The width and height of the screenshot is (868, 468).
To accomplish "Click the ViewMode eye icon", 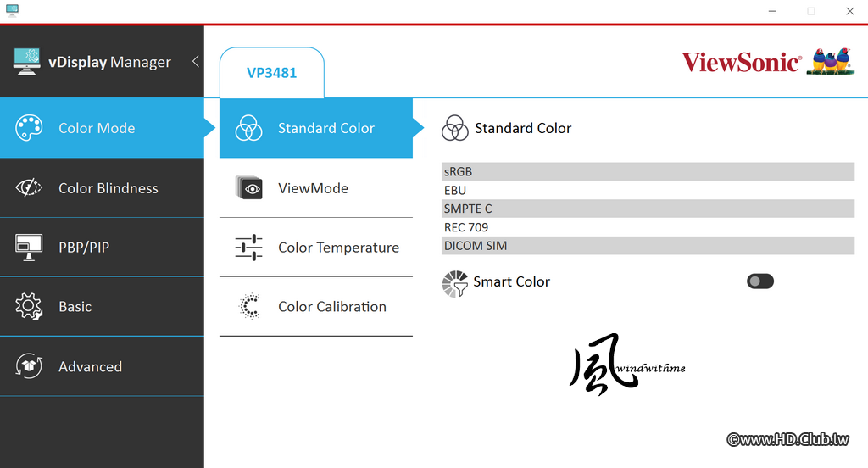I will pos(249,187).
